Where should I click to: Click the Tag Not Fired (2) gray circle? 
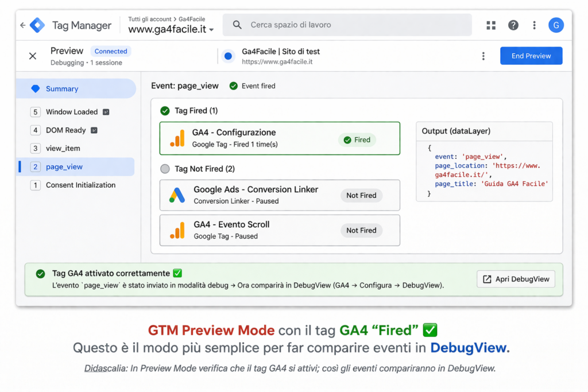coord(165,169)
